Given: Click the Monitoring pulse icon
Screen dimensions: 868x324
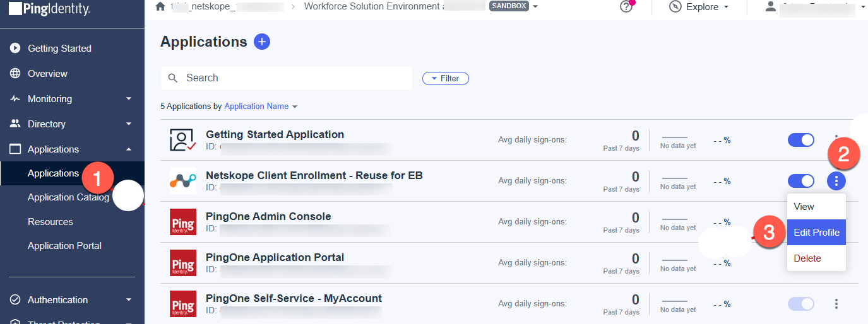Looking at the screenshot, I should click(x=15, y=99).
